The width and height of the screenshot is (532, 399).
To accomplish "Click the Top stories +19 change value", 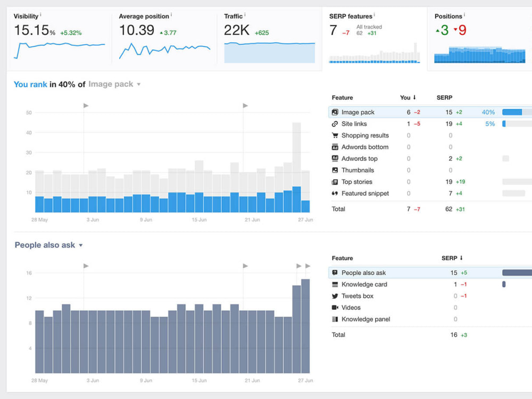I will (x=460, y=182).
